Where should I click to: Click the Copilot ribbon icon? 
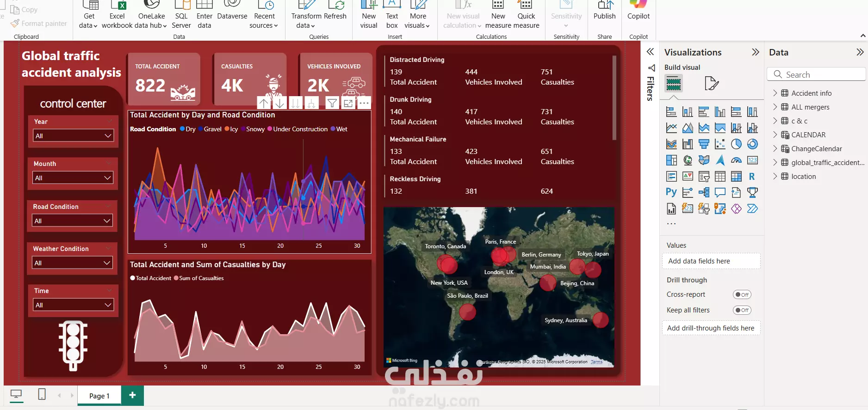(639, 11)
